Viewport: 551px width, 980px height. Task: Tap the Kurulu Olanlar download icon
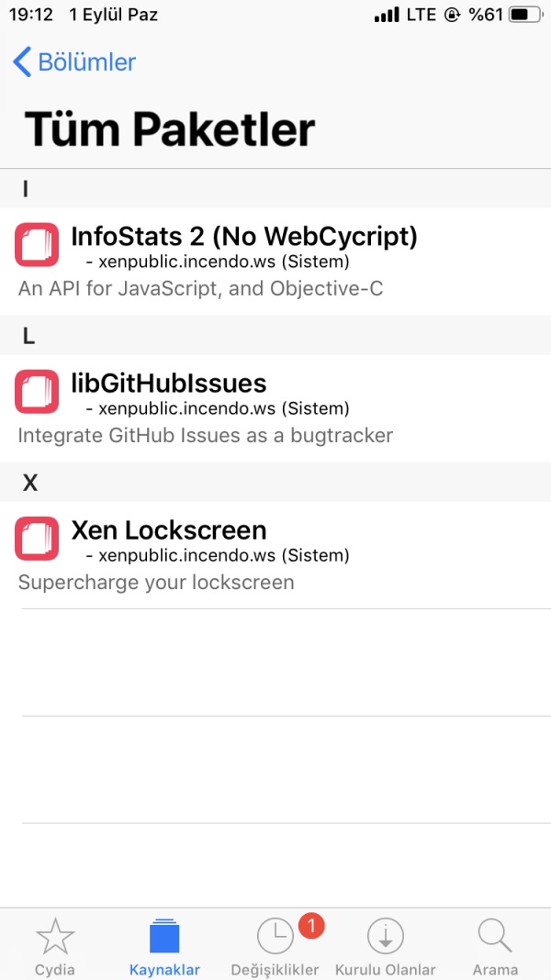point(386,938)
